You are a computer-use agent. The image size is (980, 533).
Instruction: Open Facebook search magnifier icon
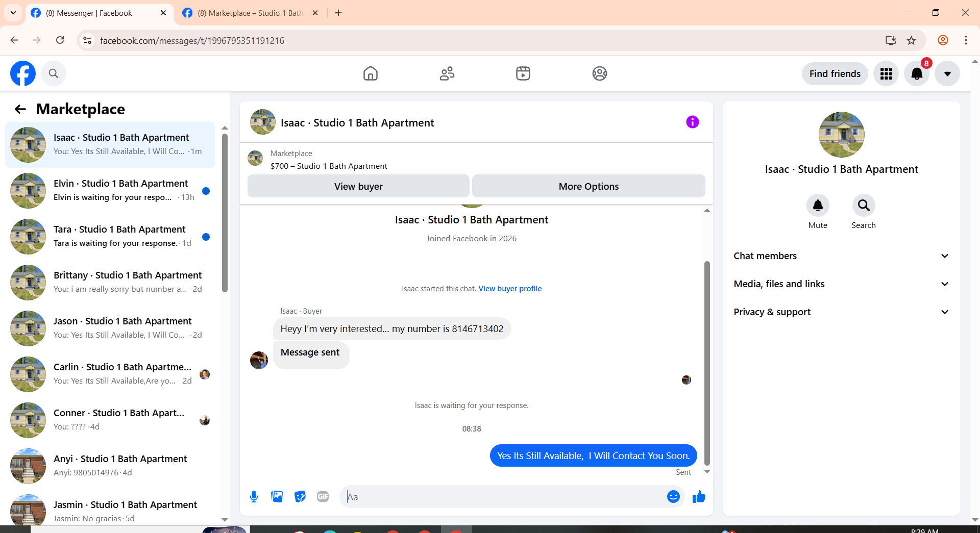click(54, 73)
